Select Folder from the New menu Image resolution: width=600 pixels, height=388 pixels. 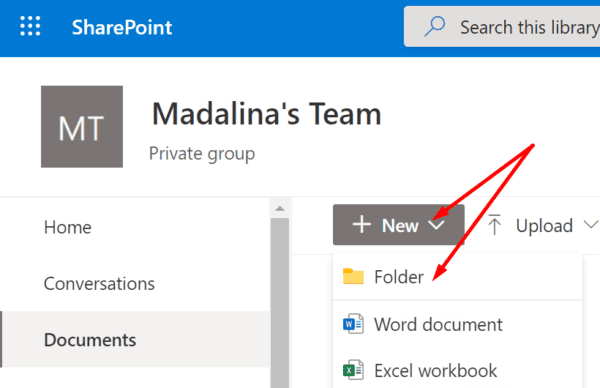click(457, 277)
